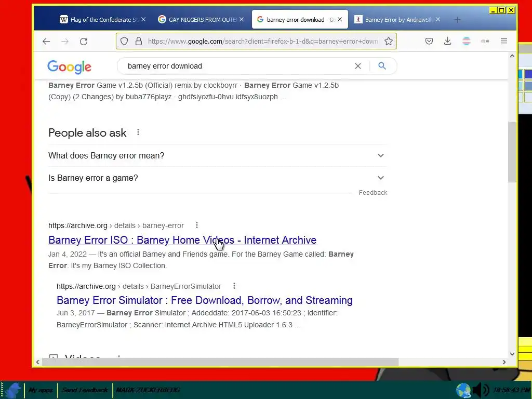
Task: Reload the current page
Action: (x=84, y=42)
